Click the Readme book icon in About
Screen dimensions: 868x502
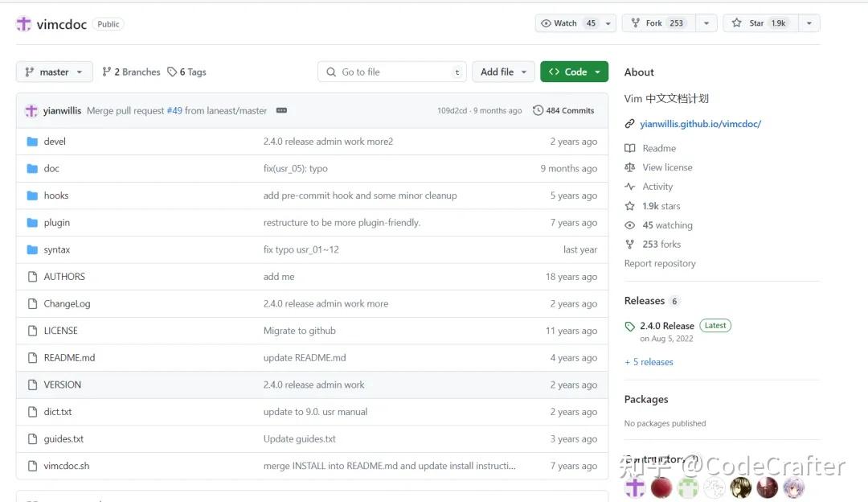[x=629, y=148]
